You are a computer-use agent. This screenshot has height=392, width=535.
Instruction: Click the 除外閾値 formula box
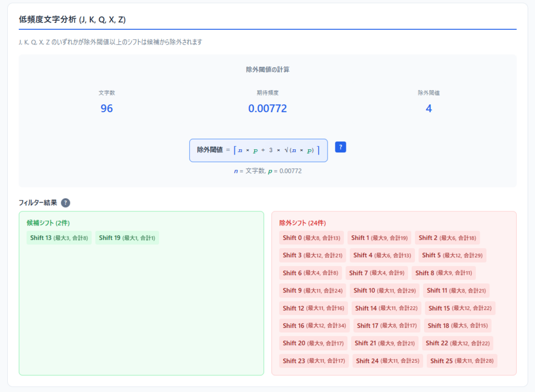258,150
